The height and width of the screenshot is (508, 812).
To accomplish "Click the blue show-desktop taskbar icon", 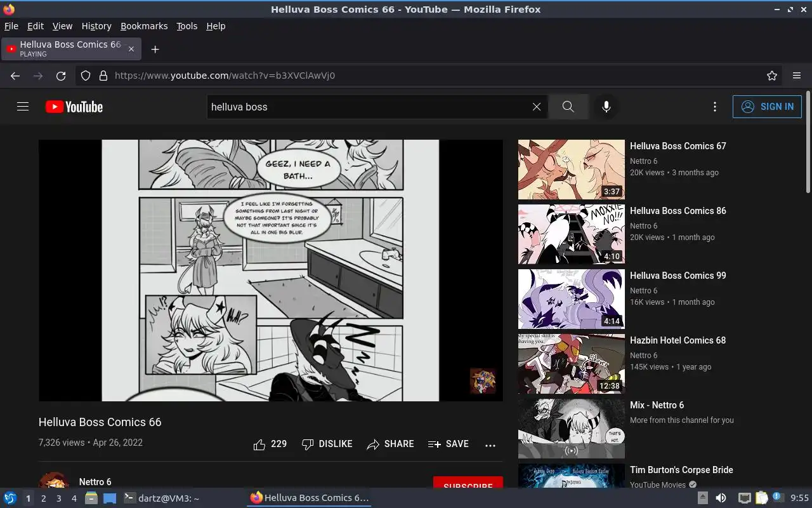I will click(109, 498).
